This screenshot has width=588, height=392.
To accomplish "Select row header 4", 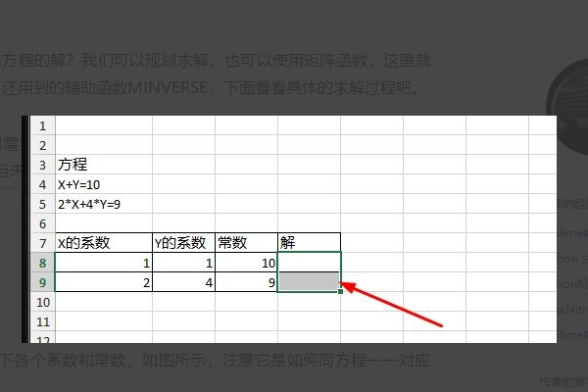I will coord(43,184).
